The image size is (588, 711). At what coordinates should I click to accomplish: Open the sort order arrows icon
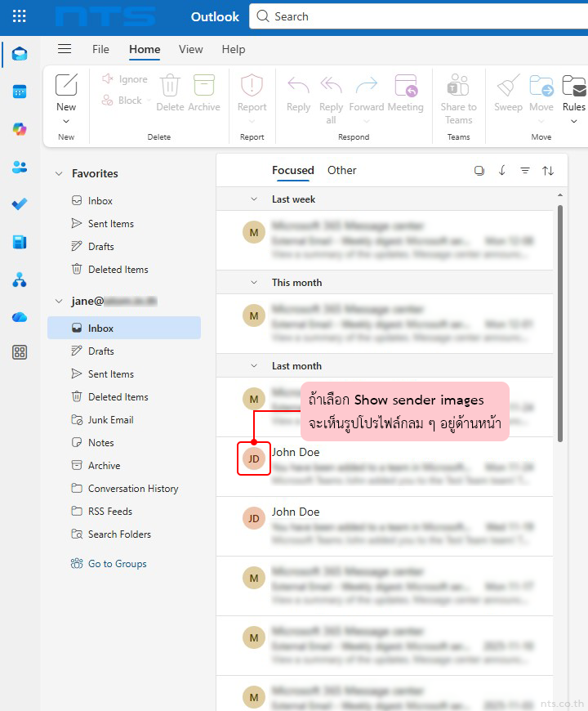[548, 171]
